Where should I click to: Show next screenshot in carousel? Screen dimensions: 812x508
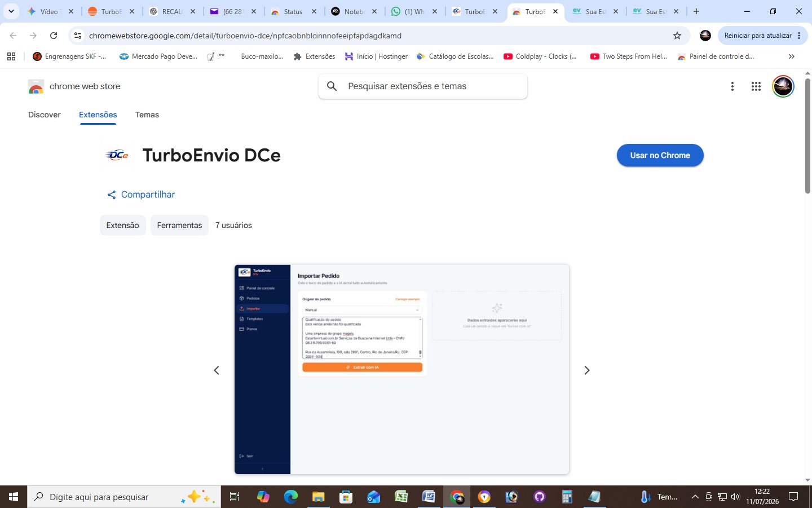click(587, 370)
